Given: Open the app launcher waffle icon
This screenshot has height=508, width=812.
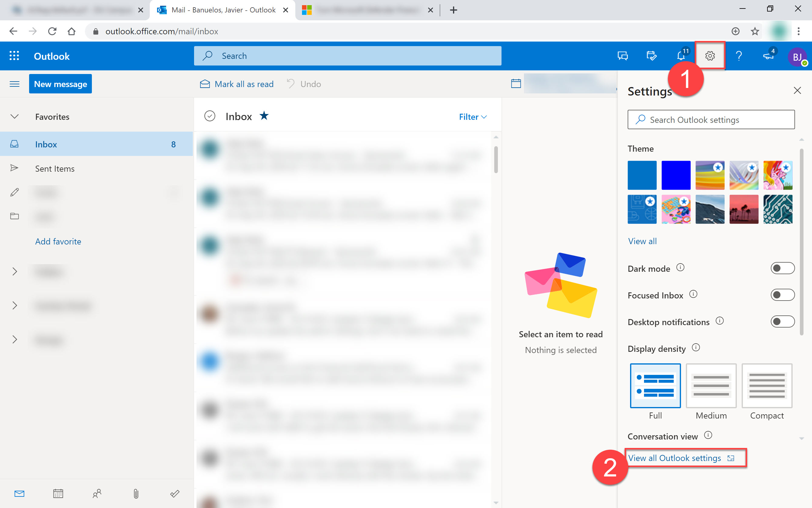Looking at the screenshot, I should pos(14,56).
